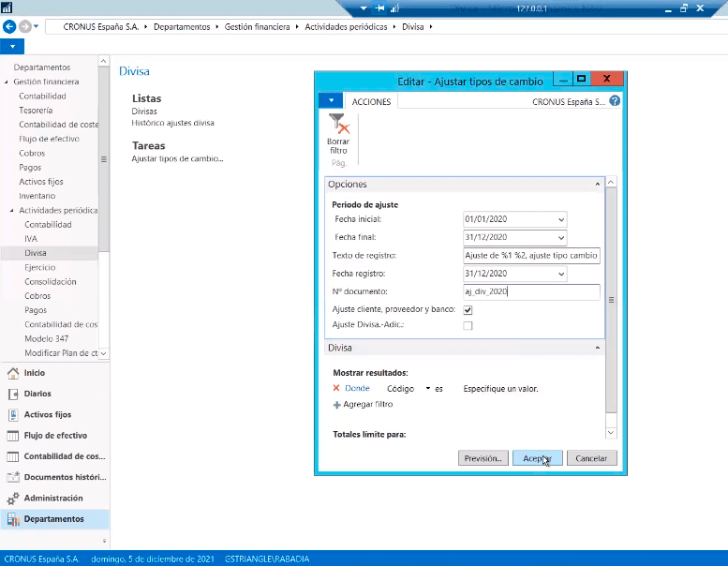
Task: Click the dialog's vertical scrollbar
Action: [x=611, y=300]
